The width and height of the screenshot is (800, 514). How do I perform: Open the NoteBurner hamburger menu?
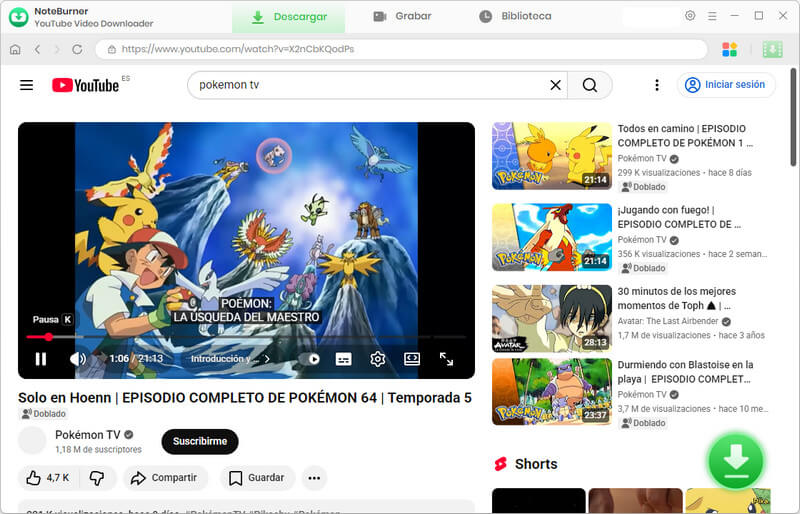click(712, 16)
